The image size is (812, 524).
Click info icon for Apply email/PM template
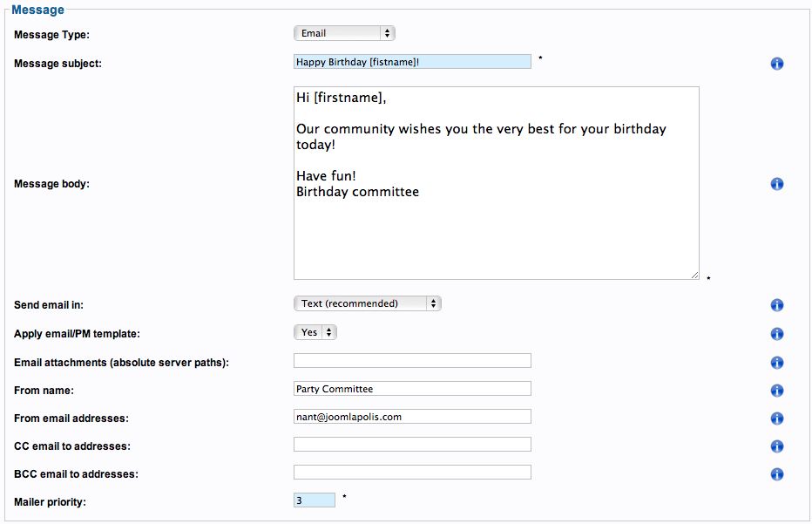(777, 334)
